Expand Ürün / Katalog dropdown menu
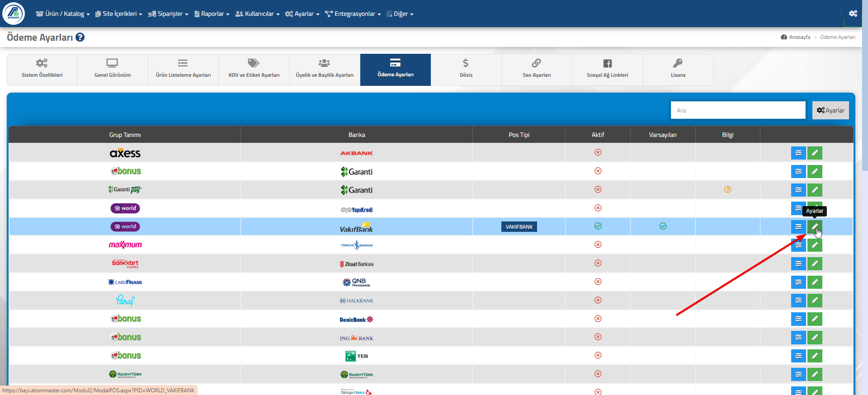Screen dimensions: 868x395 coord(63,14)
